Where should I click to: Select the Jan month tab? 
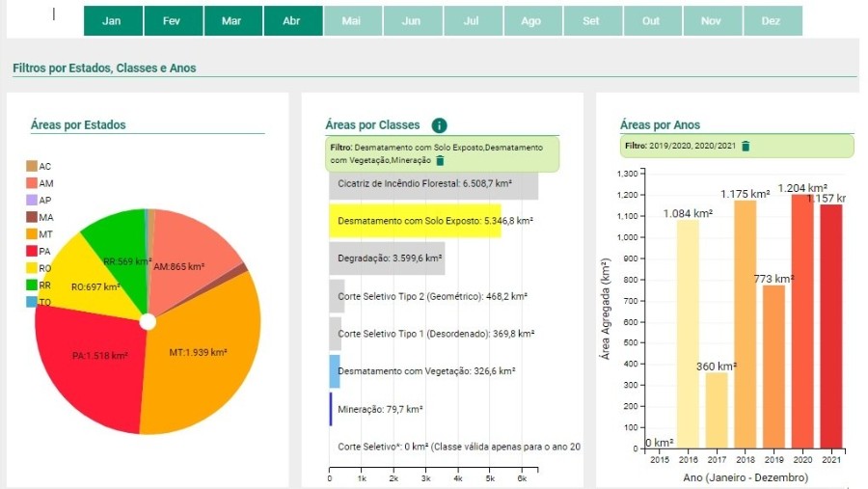113,21
